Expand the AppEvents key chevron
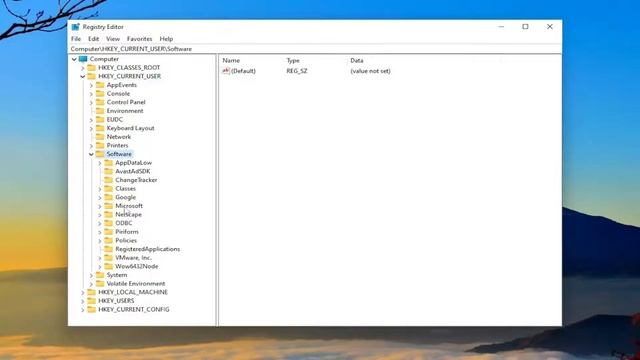Viewport: 640px width, 360px height. (x=91, y=85)
